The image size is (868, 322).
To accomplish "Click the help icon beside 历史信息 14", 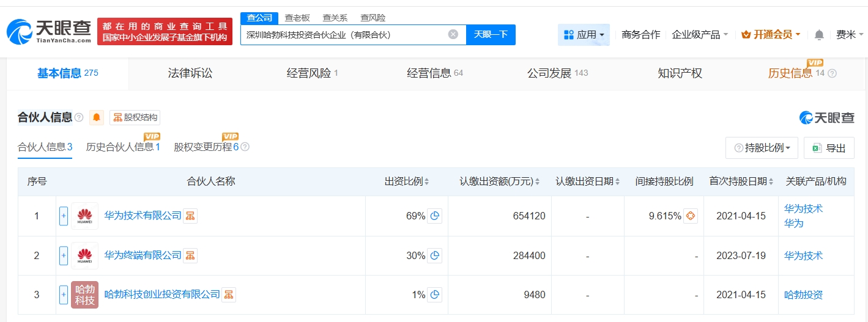I will point(832,73).
